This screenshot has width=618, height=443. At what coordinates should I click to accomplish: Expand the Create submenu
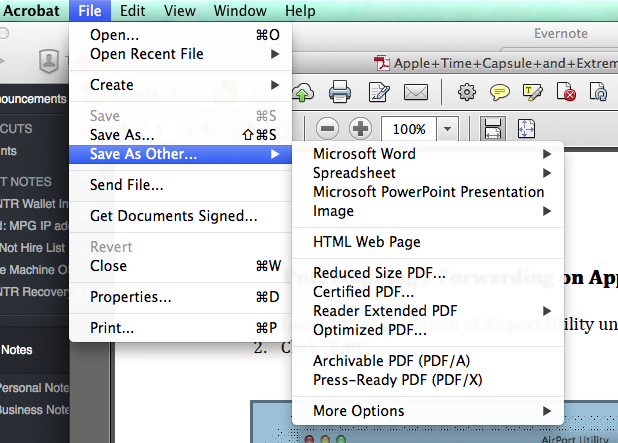coord(181,85)
